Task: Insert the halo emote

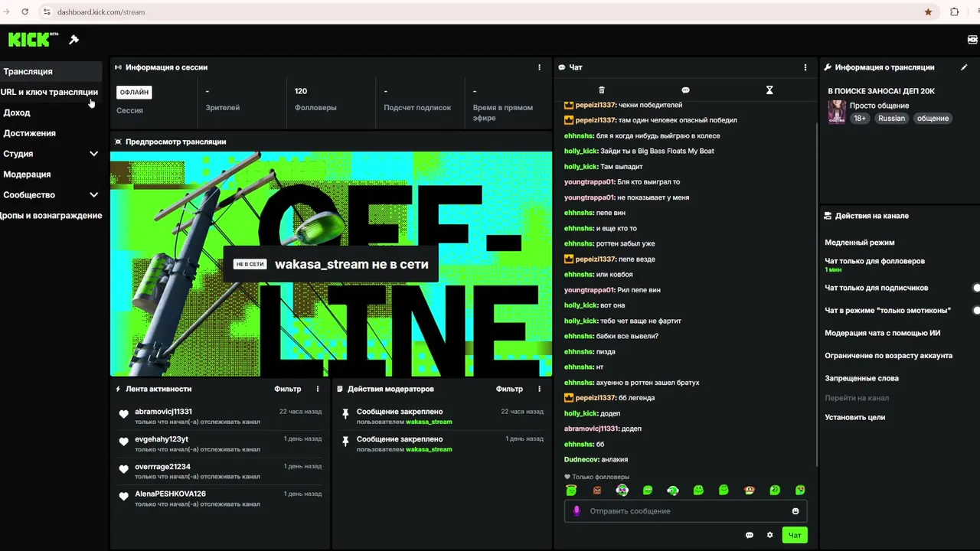Action: tap(571, 490)
